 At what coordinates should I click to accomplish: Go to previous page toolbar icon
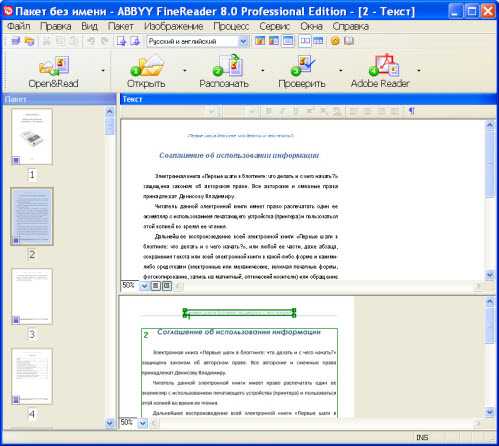tap(121, 41)
